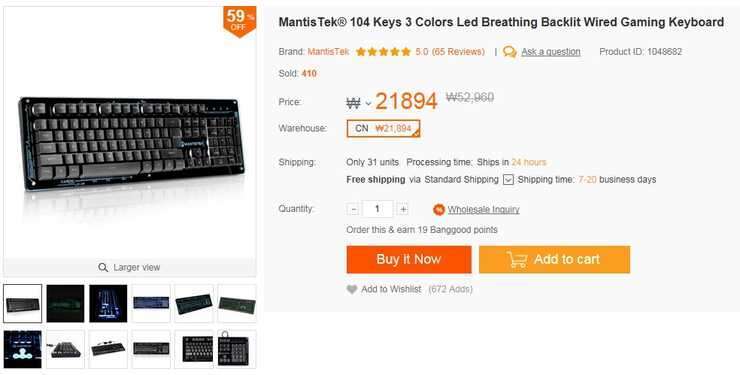Decrease quantity with the minus button
This screenshot has width=740, height=375.
click(353, 209)
